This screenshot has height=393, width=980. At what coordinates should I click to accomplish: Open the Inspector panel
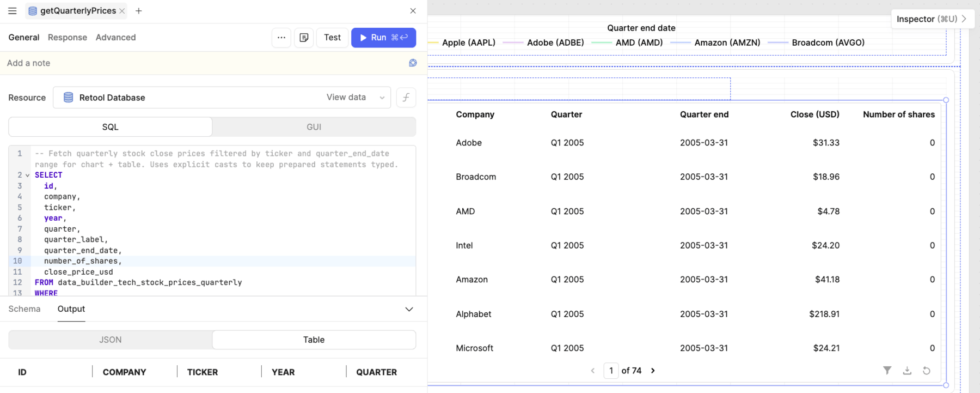933,19
